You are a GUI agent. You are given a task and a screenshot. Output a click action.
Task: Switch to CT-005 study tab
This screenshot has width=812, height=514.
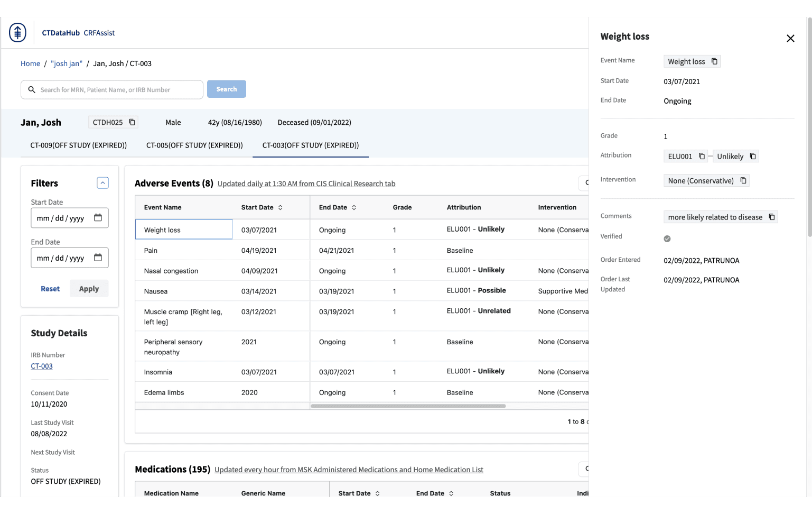point(194,145)
